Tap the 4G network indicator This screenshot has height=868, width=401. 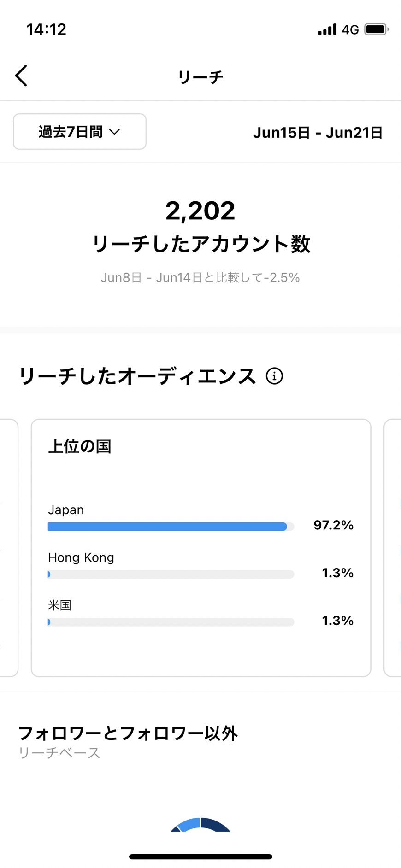[350, 30]
